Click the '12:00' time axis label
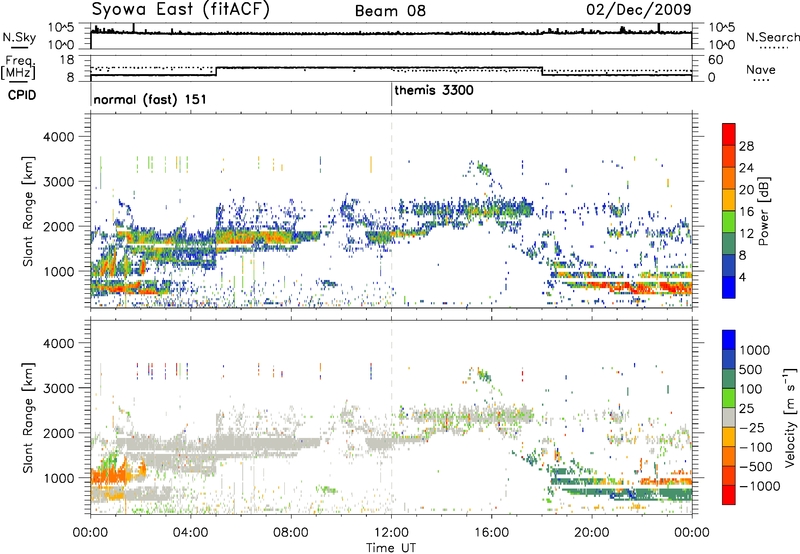This screenshot has height=554, width=800. [x=391, y=533]
